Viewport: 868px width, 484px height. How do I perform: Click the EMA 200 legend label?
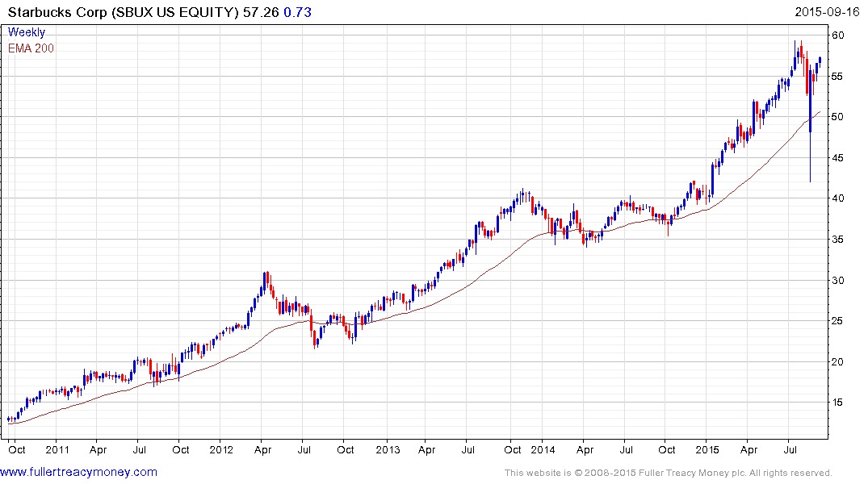(x=31, y=48)
